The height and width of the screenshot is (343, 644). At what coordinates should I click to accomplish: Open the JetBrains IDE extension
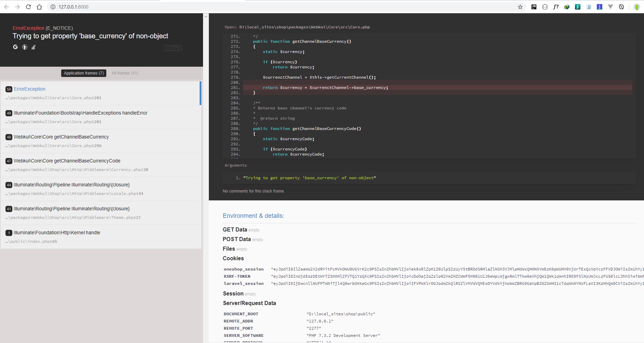tap(534, 6)
